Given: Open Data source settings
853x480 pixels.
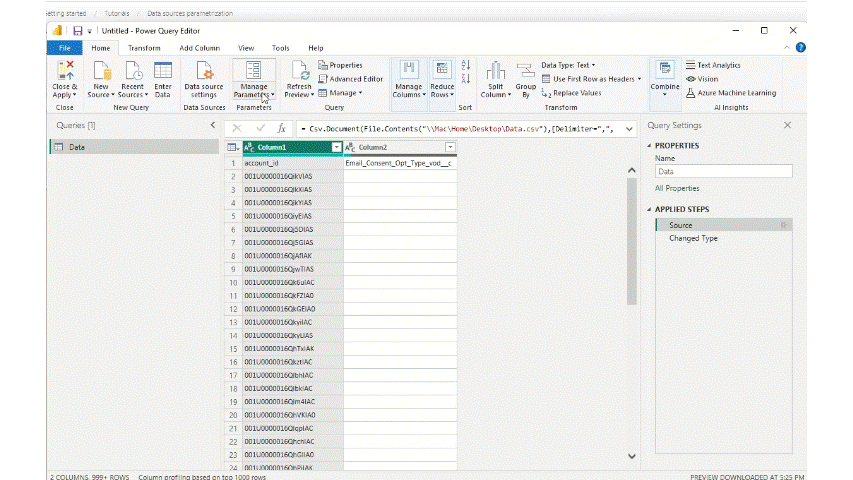Looking at the screenshot, I should click(x=205, y=71).
